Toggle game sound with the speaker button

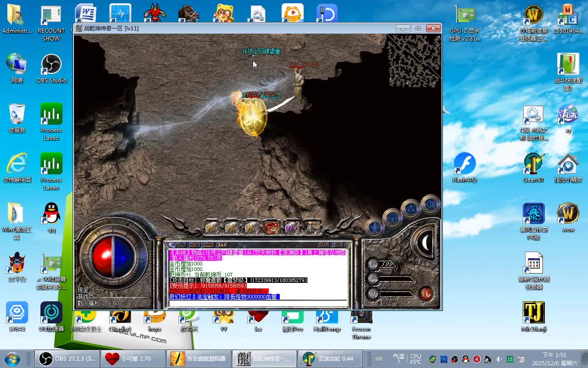(430, 204)
